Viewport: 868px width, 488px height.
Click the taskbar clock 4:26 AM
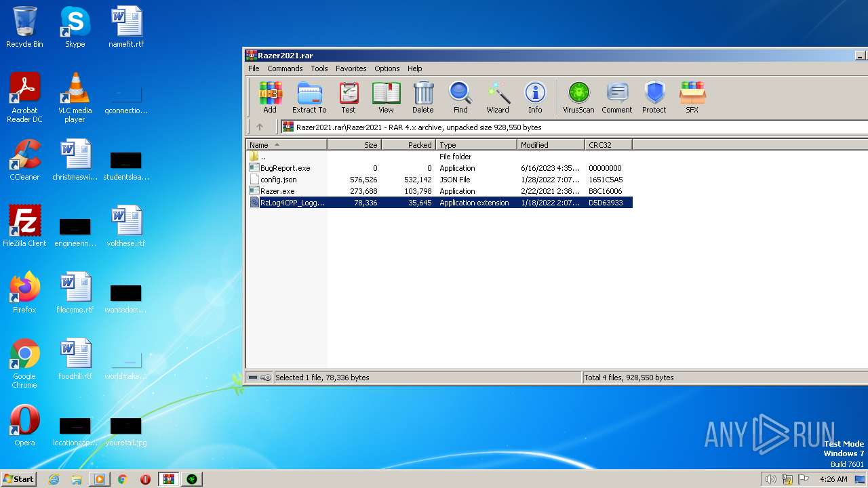click(833, 479)
